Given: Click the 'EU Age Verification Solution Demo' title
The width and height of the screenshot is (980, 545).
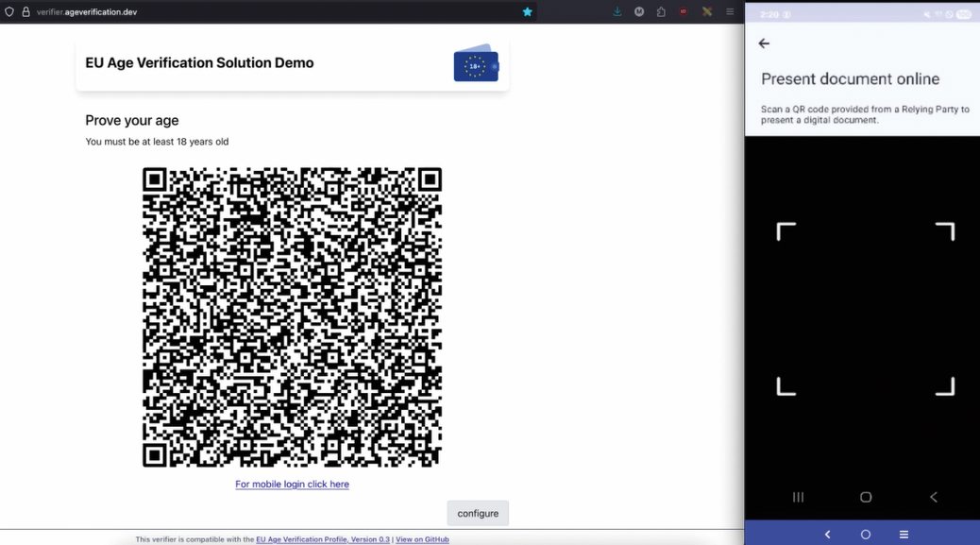Looking at the screenshot, I should click(x=199, y=62).
